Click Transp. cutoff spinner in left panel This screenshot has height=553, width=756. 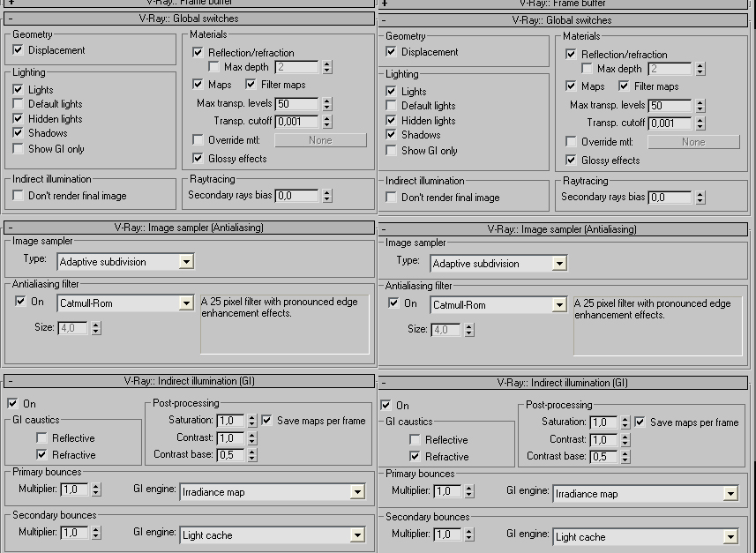pyautogui.click(x=327, y=122)
